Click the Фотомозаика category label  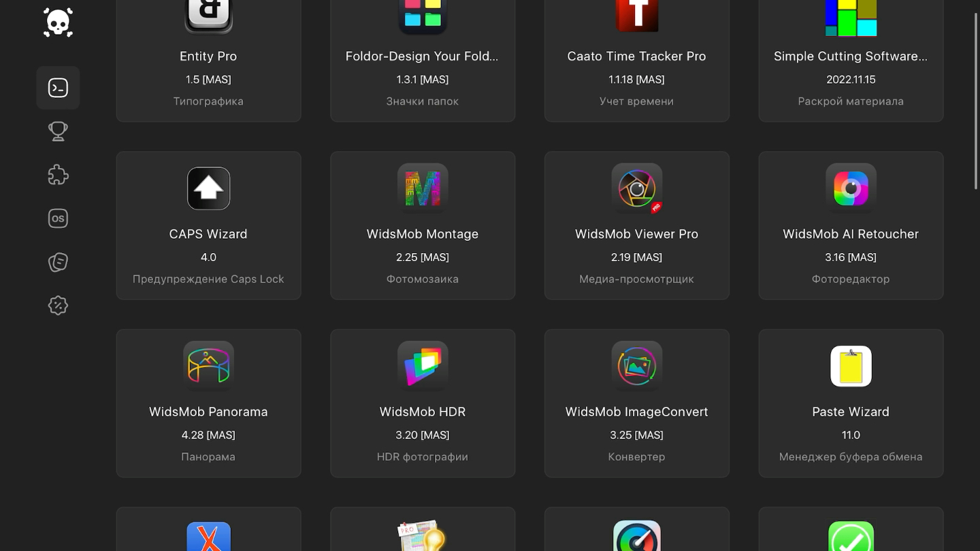pos(423,279)
